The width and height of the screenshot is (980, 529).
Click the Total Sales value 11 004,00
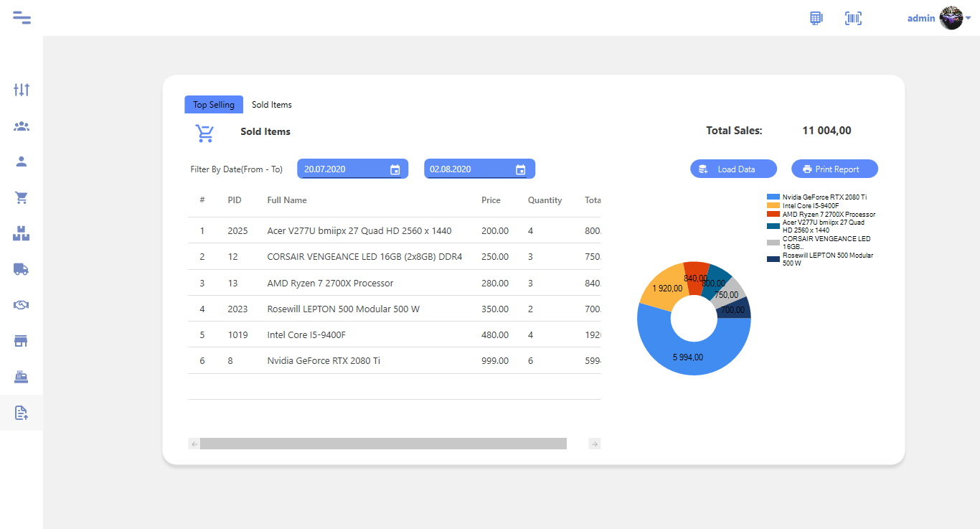[826, 131]
